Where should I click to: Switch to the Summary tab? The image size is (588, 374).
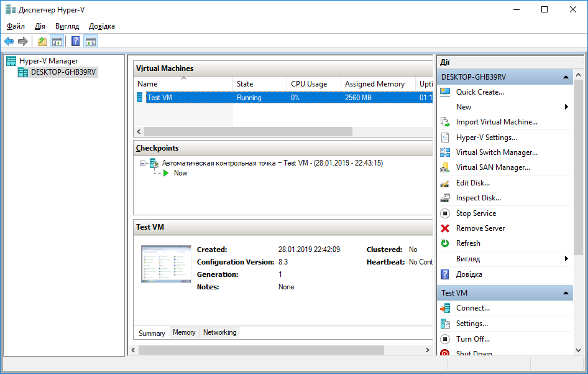tap(152, 333)
